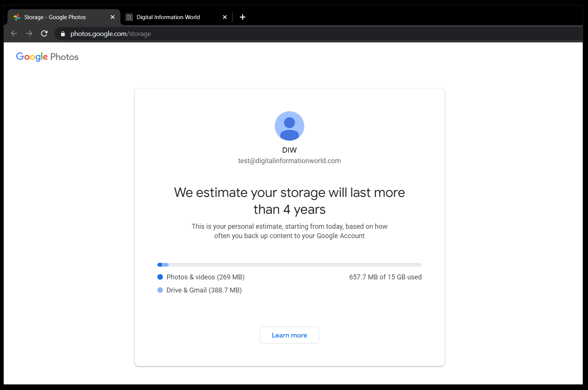The image size is (588, 390).
Task: Reload the page with the refresh icon
Action: coord(44,33)
